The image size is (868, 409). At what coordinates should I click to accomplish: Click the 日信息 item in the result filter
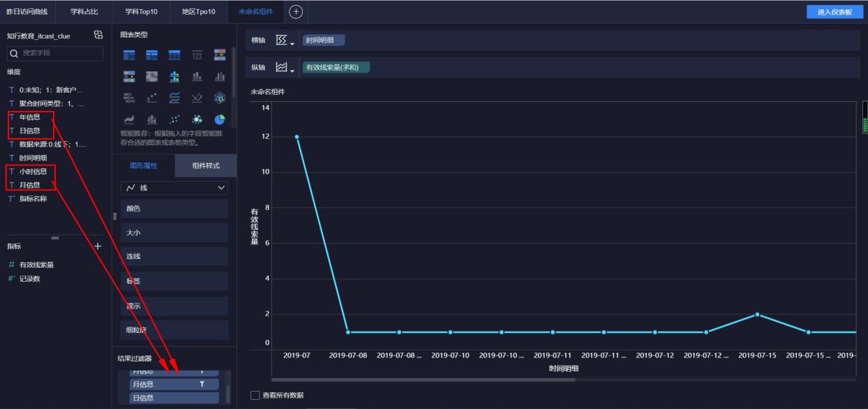pyautogui.click(x=174, y=398)
